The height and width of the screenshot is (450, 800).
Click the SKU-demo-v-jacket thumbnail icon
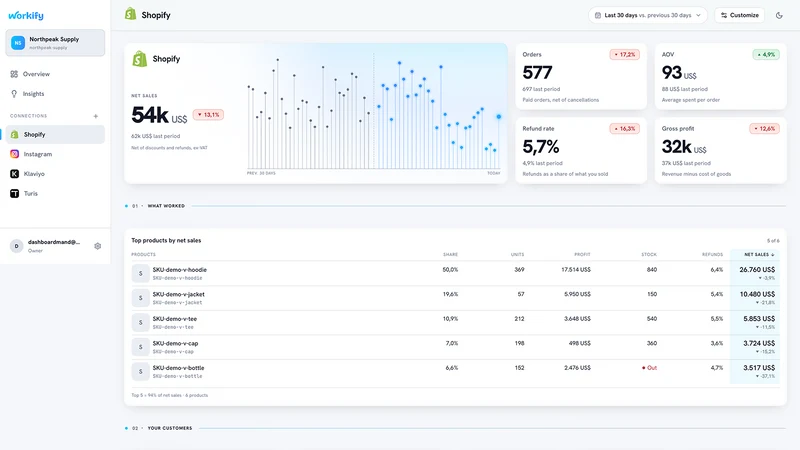pyautogui.click(x=140, y=298)
